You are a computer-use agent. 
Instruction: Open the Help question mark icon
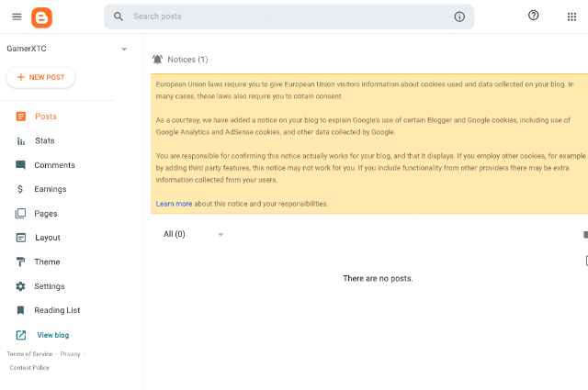[533, 16]
